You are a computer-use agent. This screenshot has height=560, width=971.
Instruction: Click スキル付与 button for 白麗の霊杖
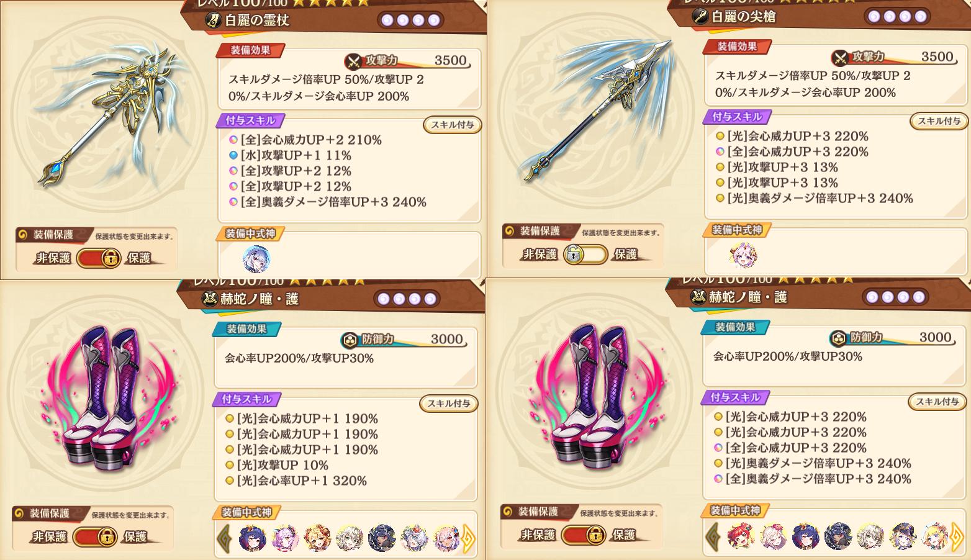tap(452, 125)
